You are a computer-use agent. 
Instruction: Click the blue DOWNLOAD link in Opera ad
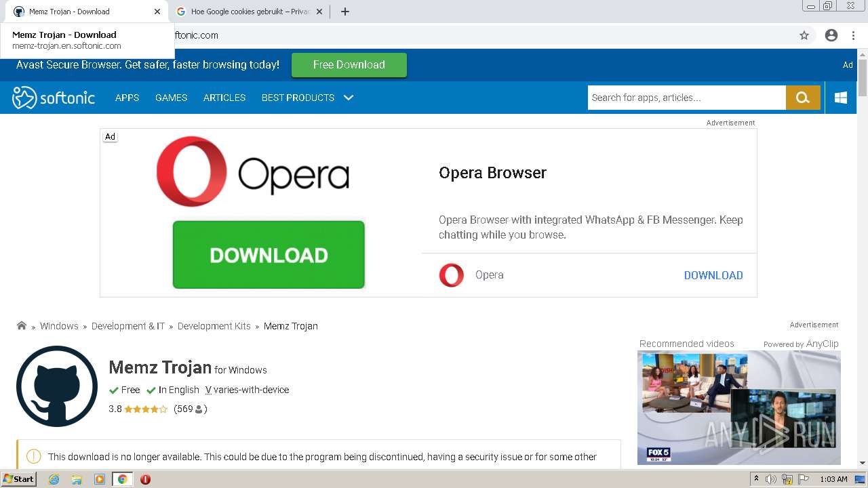713,275
